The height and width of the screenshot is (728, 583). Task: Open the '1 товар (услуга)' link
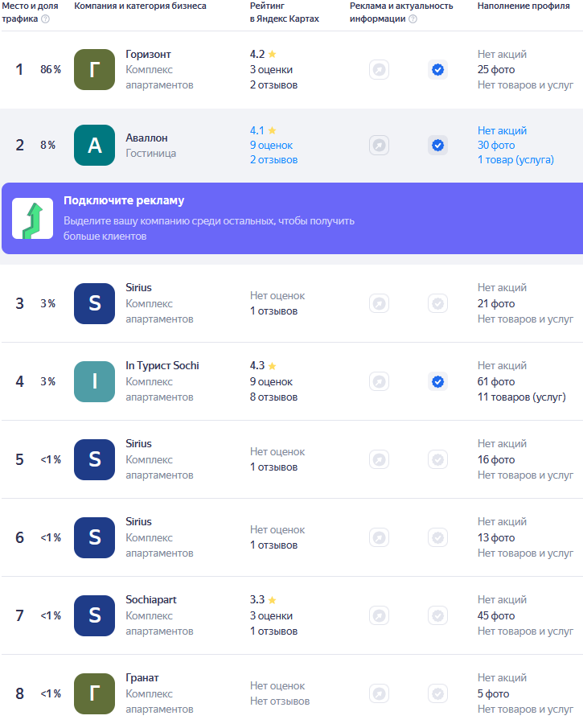[515, 160]
